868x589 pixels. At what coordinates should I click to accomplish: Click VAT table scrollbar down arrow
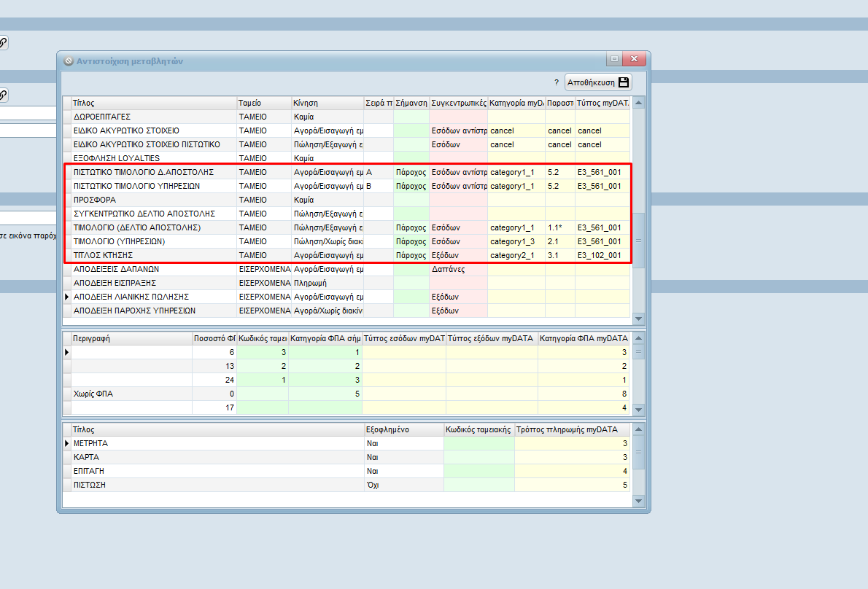(x=638, y=409)
